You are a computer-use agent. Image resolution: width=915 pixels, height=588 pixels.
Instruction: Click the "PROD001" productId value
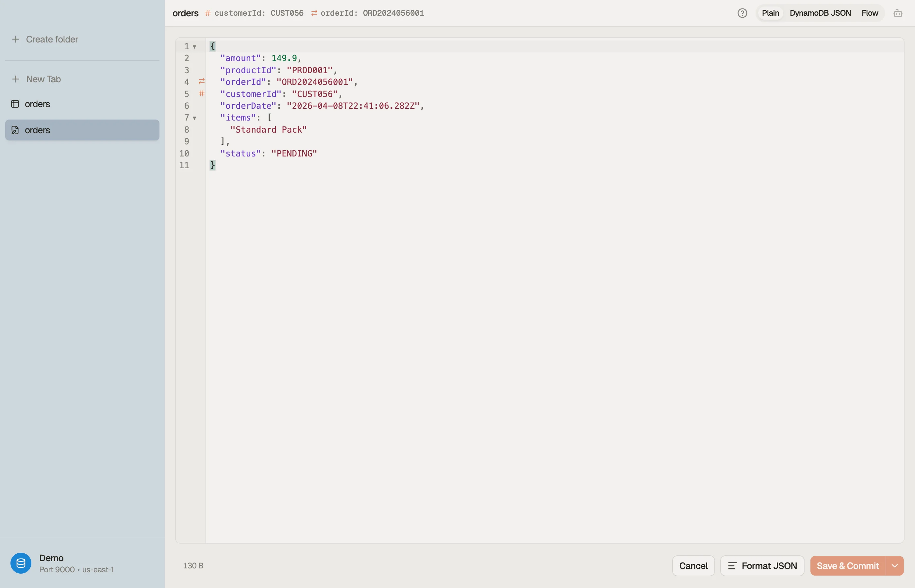310,70
